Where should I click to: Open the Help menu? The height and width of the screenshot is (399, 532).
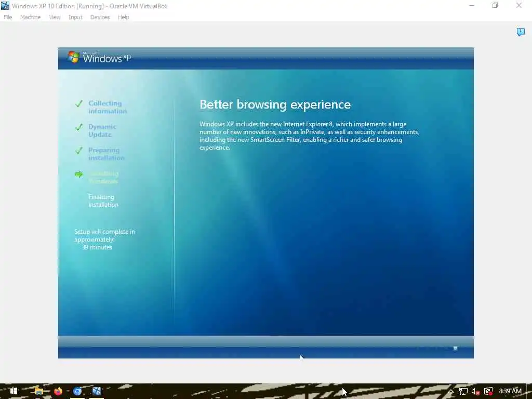point(124,17)
